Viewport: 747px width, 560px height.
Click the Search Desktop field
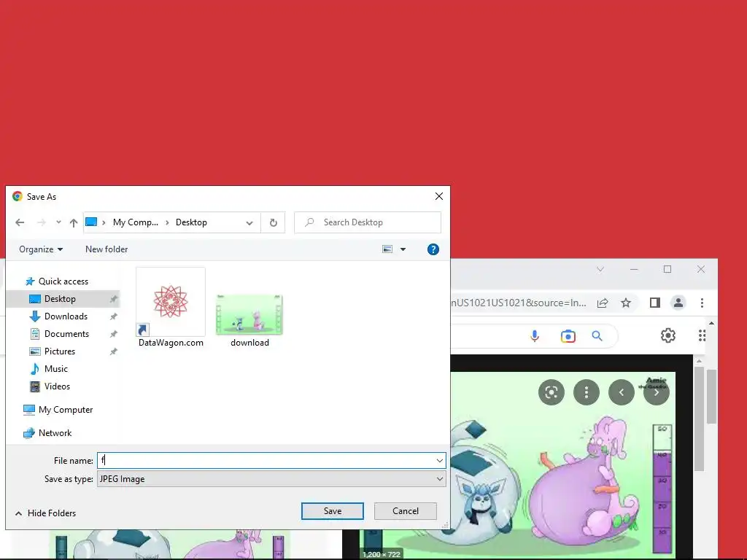(x=368, y=222)
